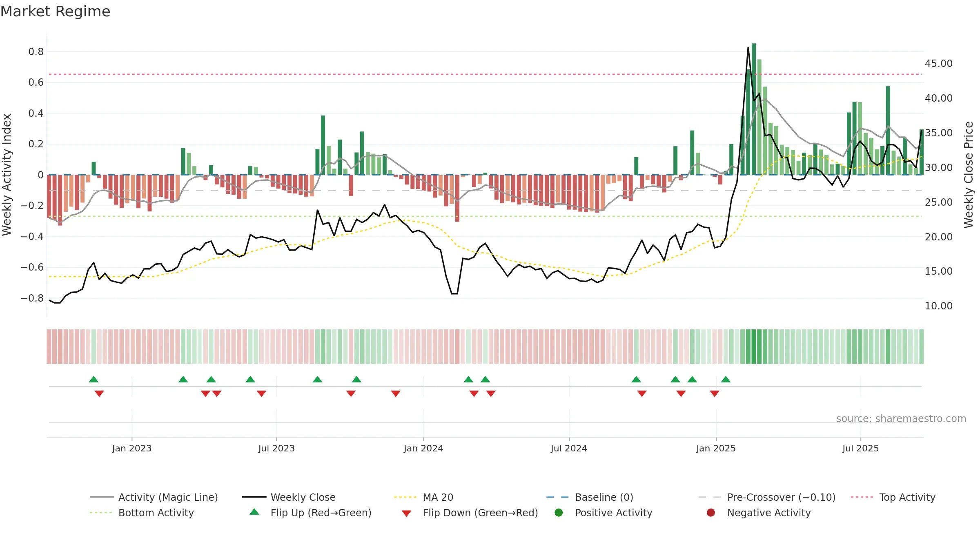Click the pink dotted Top Activity legend swatch

pos(862,497)
